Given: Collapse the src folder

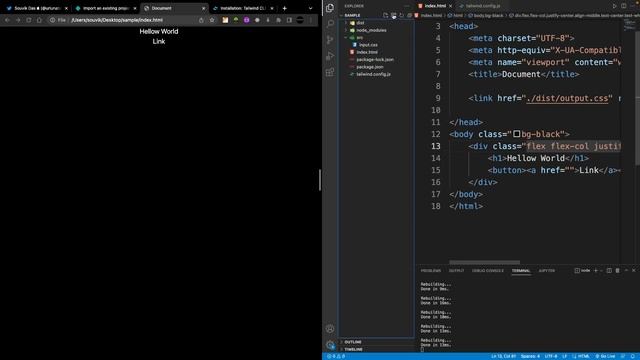Looking at the screenshot, I should pos(376,38).
